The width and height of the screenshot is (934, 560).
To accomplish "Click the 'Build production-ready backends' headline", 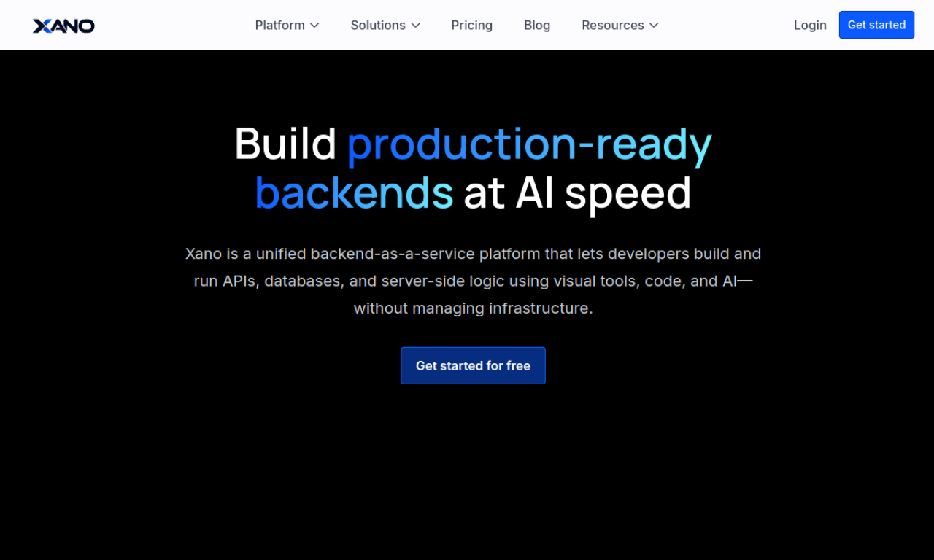I will pyautogui.click(x=473, y=168).
